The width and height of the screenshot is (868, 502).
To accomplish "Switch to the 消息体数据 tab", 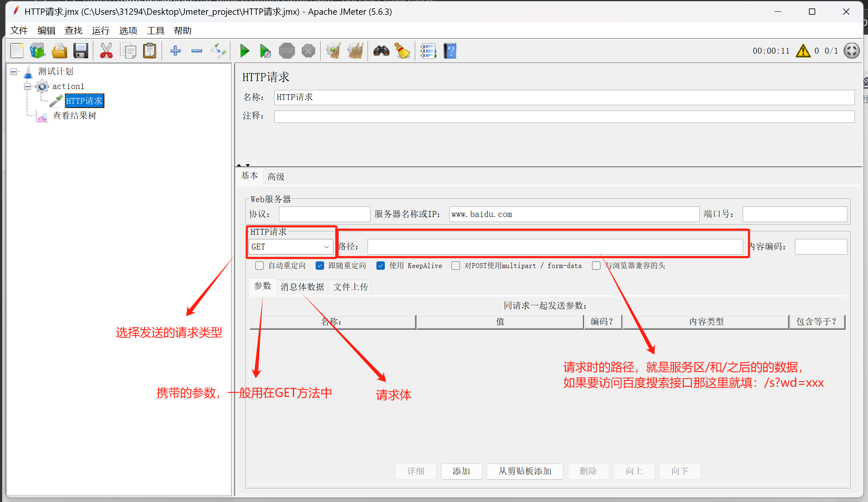I will [302, 287].
